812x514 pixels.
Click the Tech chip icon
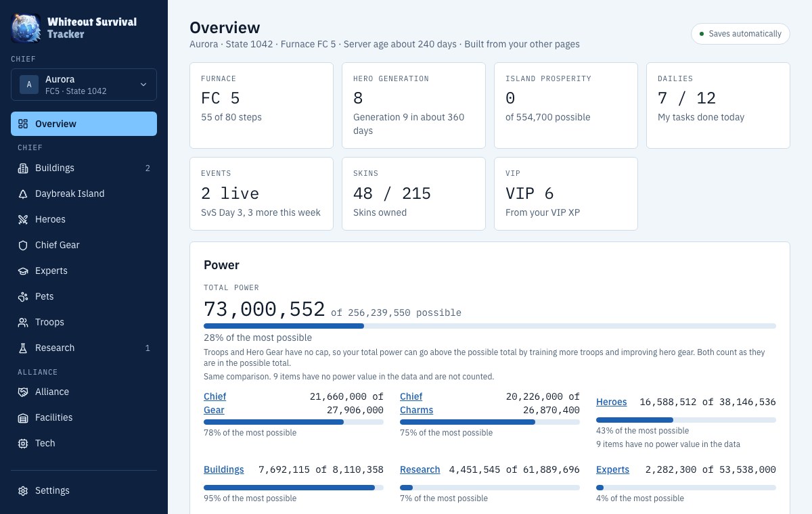(23, 443)
